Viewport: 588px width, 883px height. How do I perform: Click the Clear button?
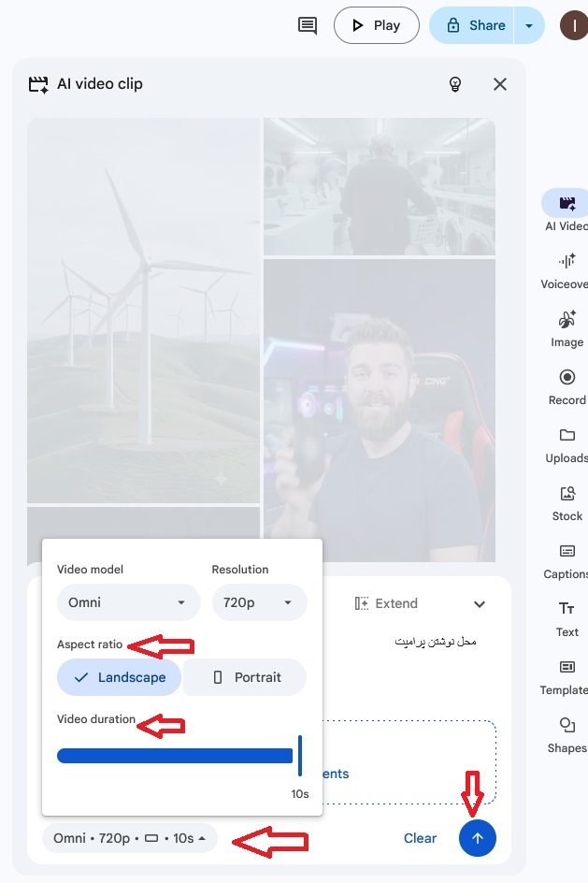tap(420, 838)
